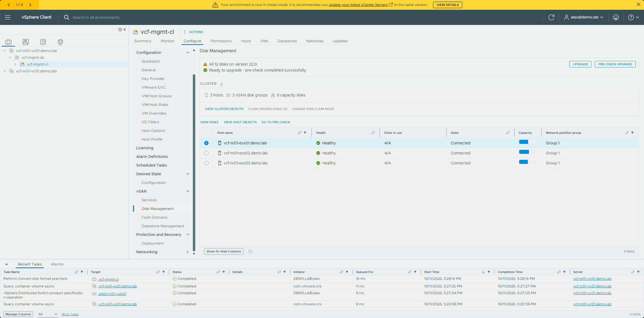This screenshot has height=318, width=644.
Task: Sort the Start Time column in Recent Tasks
Action: 483,272
